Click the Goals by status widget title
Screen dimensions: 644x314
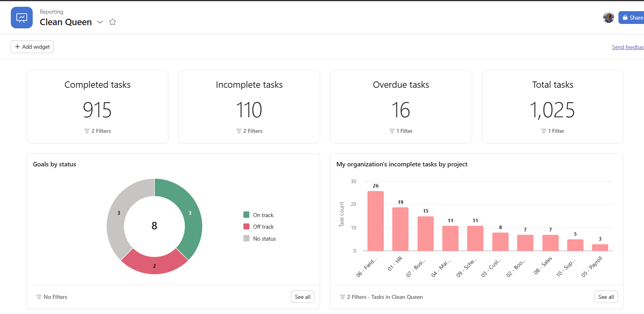pos(54,164)
